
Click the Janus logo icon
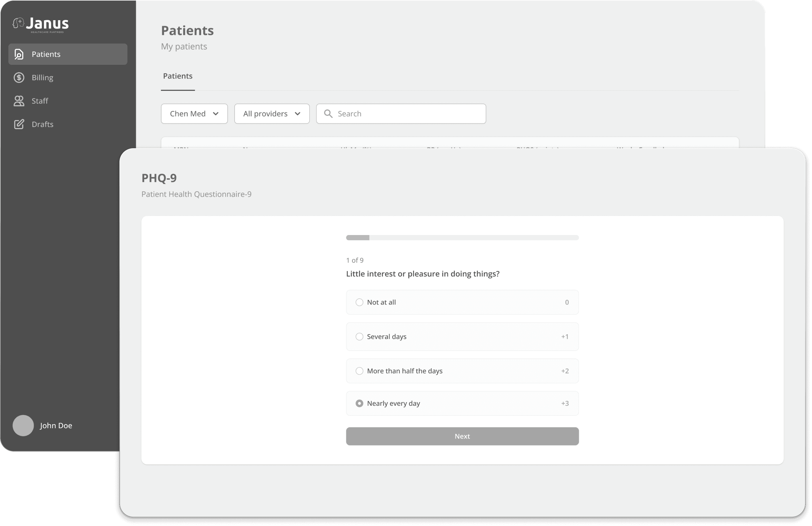[18, 23]
